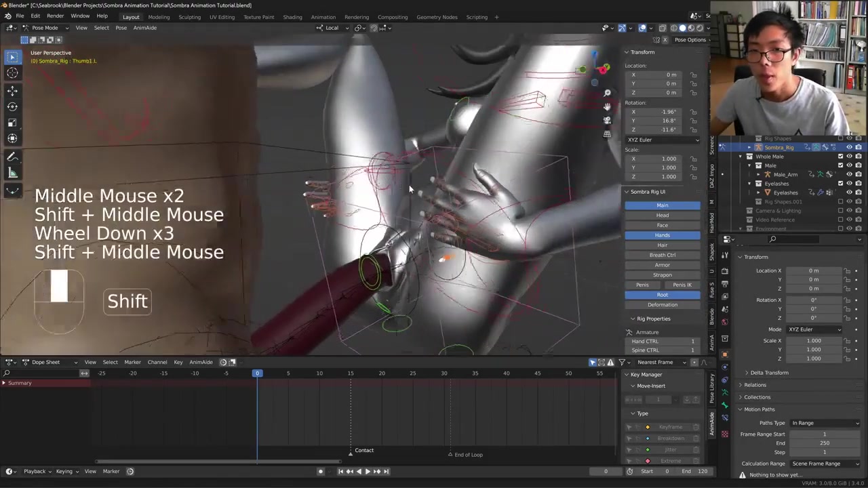Screen dimensions: 868x488
Task: Click the Deformation layer button
Action: (662, 305)
